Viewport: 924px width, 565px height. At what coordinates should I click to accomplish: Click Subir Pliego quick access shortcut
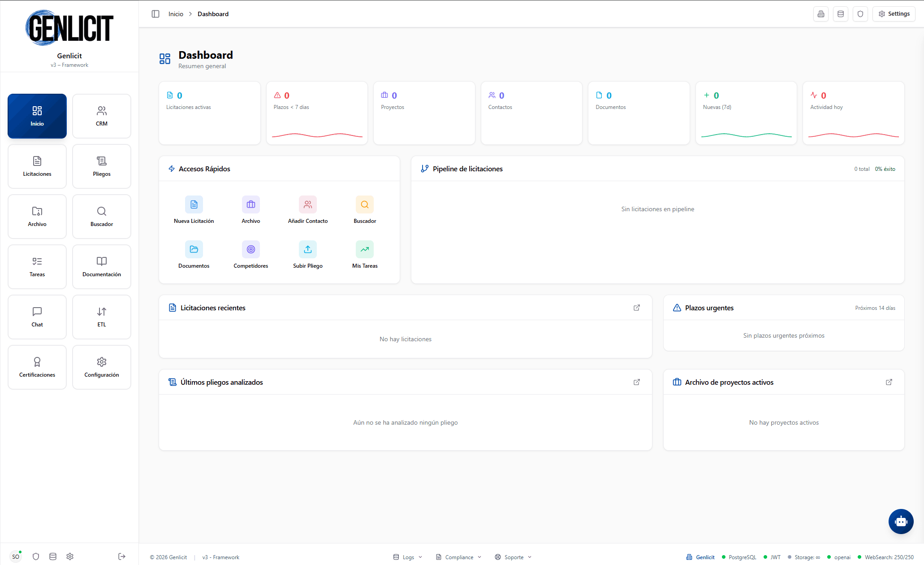pos(308,255)
